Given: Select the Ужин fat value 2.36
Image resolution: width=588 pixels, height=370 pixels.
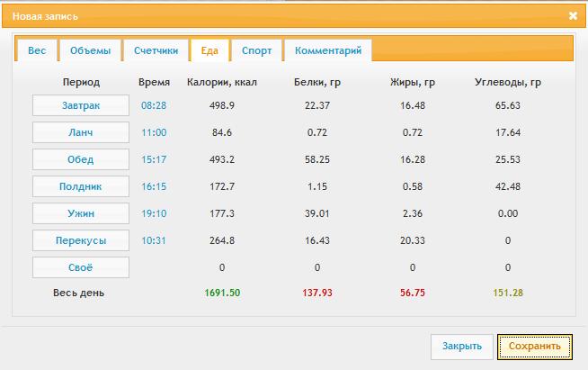Looking at the screenshot, I should pyautogui.click(x=413, y=213).
